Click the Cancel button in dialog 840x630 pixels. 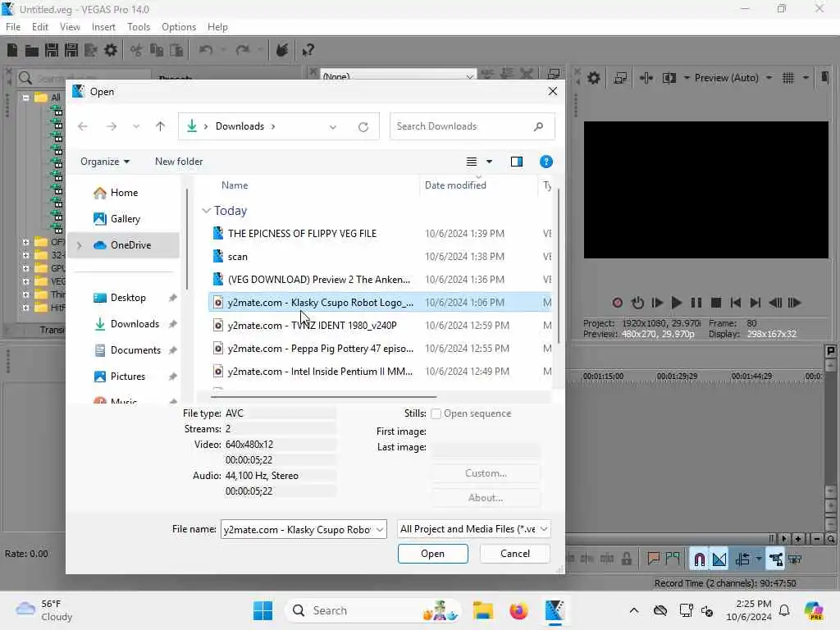pos(515,554)
